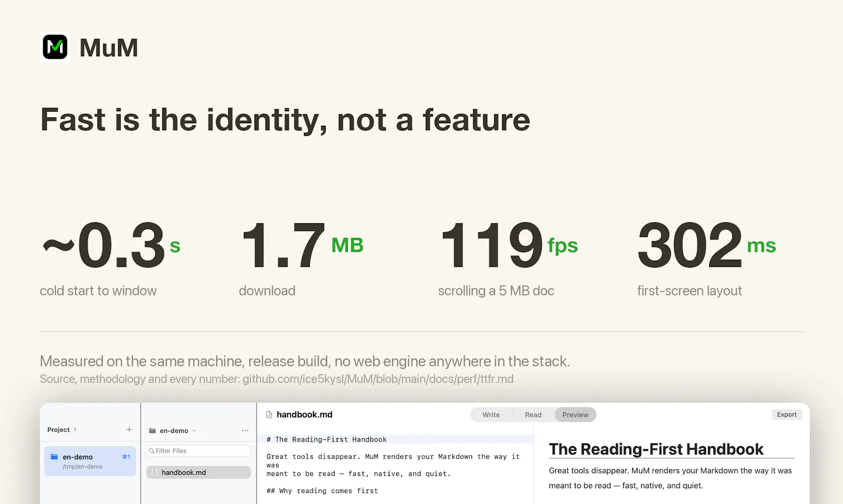843x504 pixels.
Task: Open handbook.md in the file list
Action: pos(199,472)
